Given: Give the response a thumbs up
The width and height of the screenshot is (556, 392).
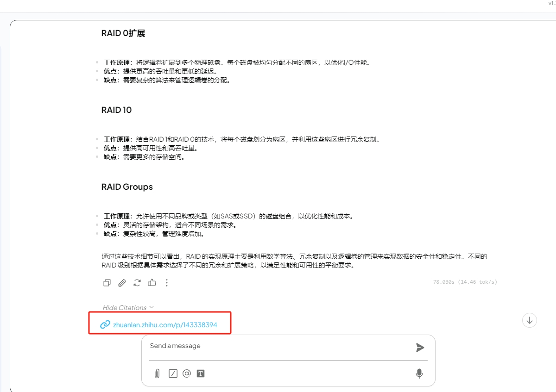Looking at the screenshot, I should point(152,283).
